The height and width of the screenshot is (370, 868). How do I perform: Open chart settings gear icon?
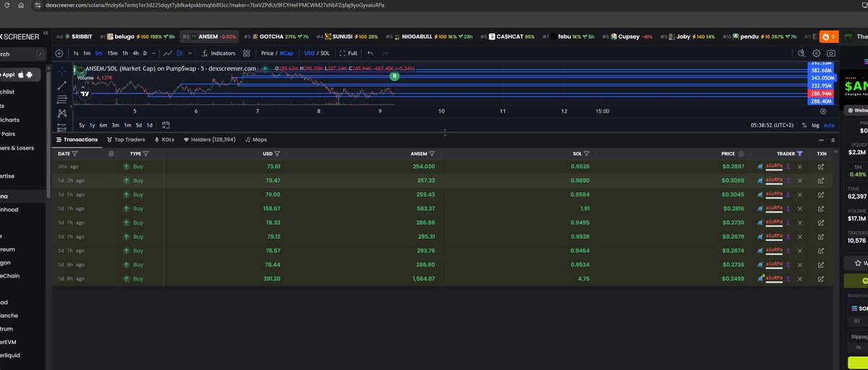tap(817, 53)
